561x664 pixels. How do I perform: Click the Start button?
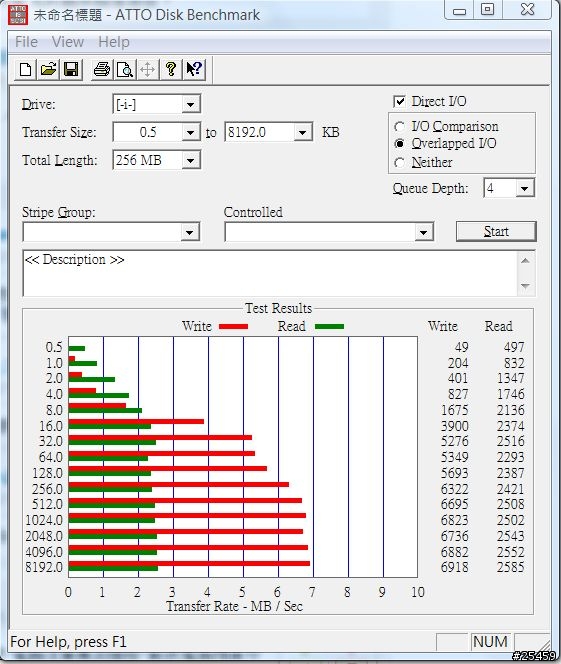click(x=496, y=231)
